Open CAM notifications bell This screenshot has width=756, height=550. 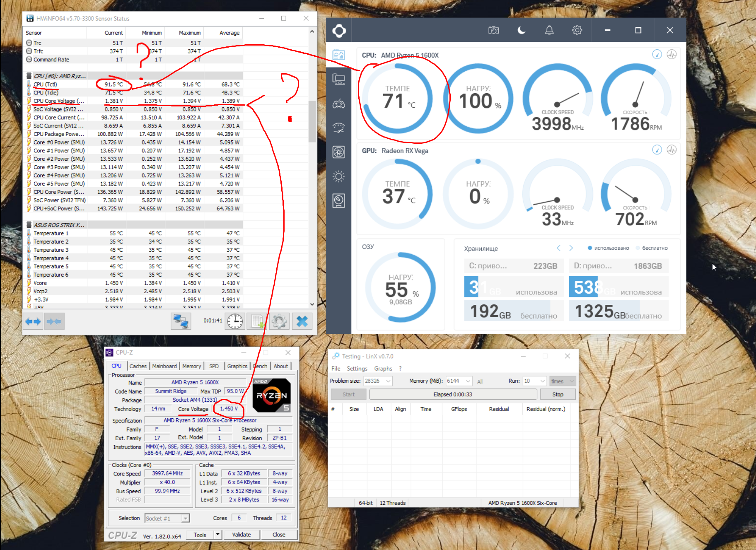[549, 30]
